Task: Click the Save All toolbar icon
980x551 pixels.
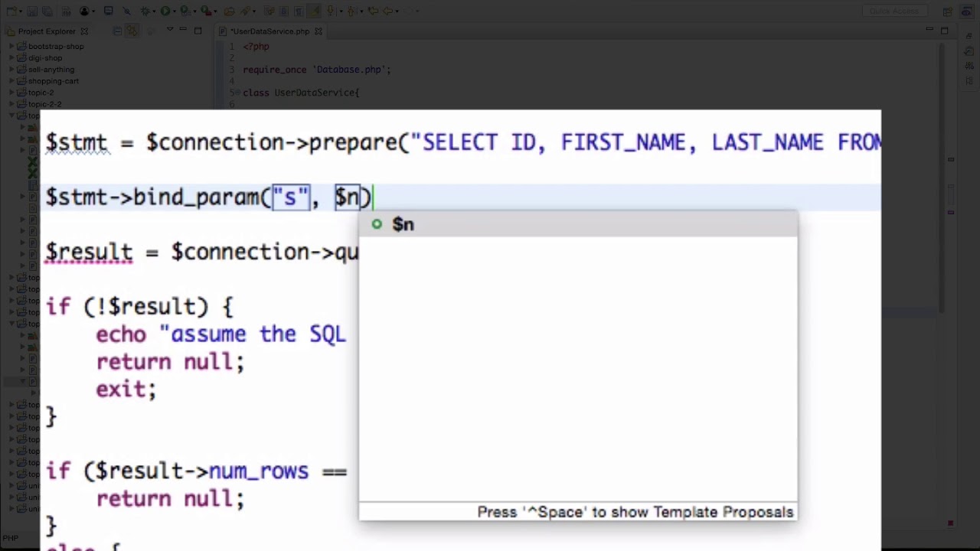Action: click(x=47, y=11)
